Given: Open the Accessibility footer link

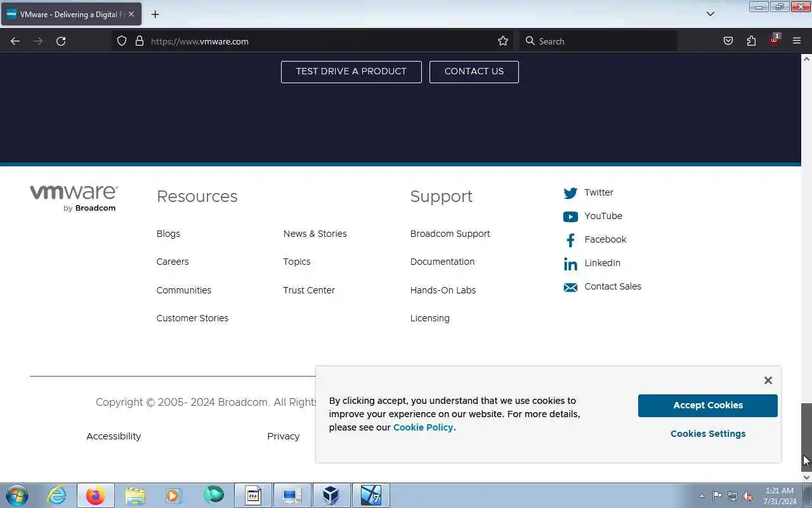Looking at the screenshot, I should 114,436.
